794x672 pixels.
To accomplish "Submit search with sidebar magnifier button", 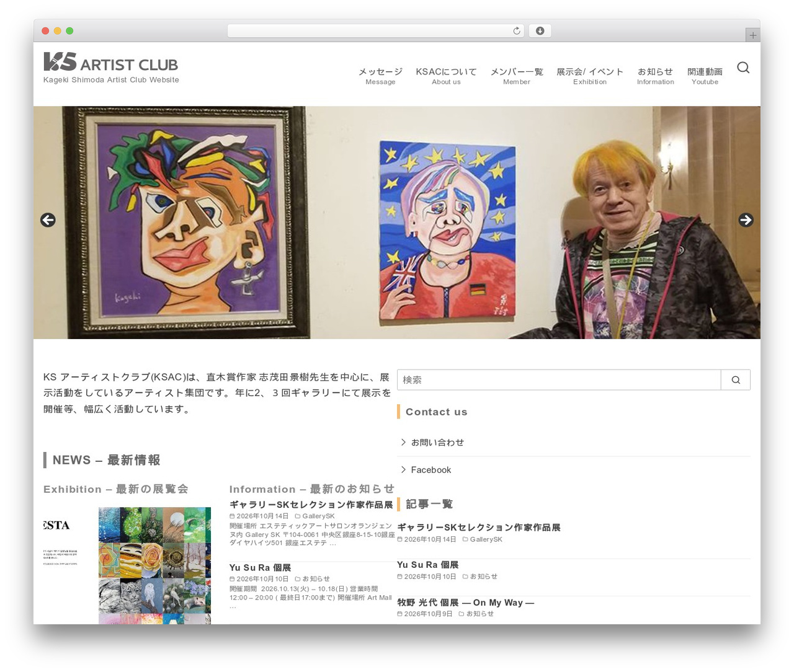I will 736,380.
